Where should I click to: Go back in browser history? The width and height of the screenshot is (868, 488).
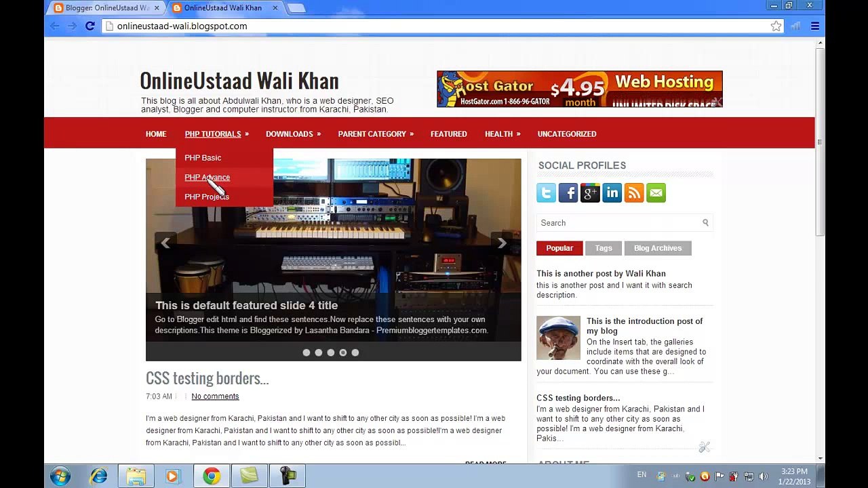(54, 26)
